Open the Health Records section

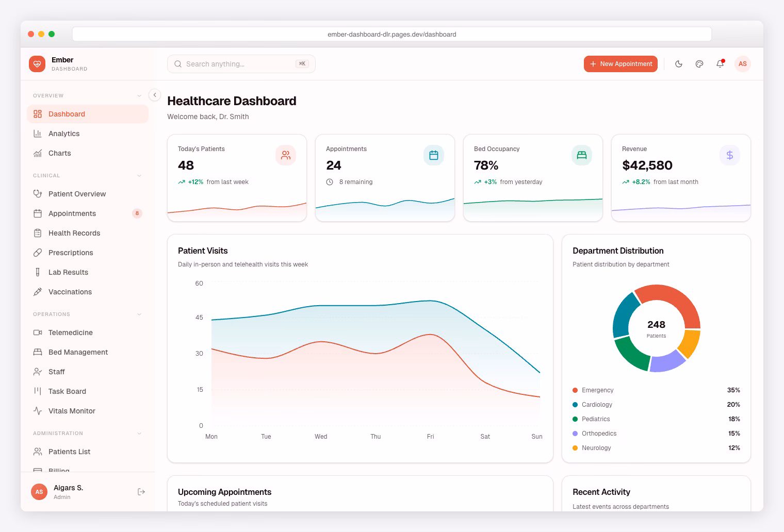pos(74,233)
